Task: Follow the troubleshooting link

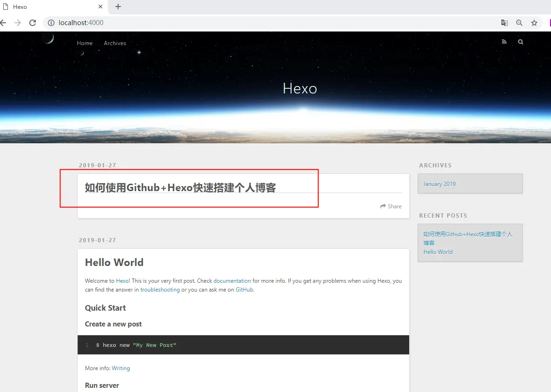Action: point(160,290)
